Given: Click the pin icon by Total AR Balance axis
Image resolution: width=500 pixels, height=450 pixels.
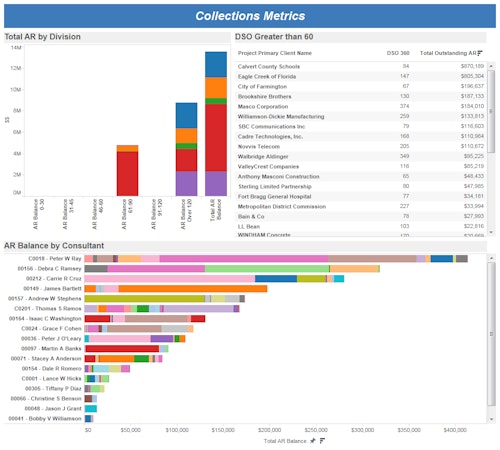Looking at the screenshot, I should 313,441.
